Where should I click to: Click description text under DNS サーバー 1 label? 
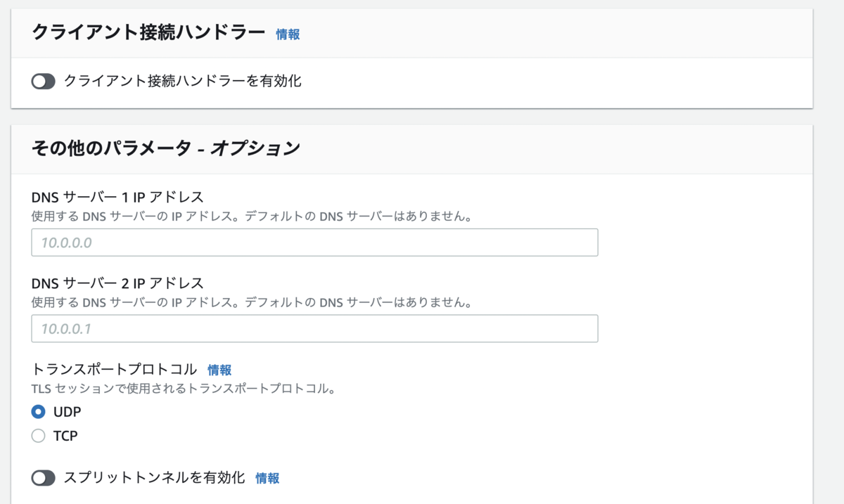tap(250, 217)
